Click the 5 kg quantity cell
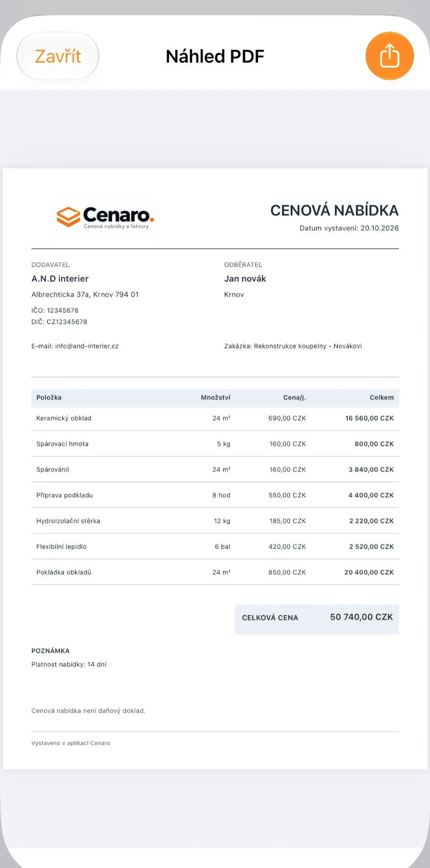430x868 pixels. click(223, 444)
